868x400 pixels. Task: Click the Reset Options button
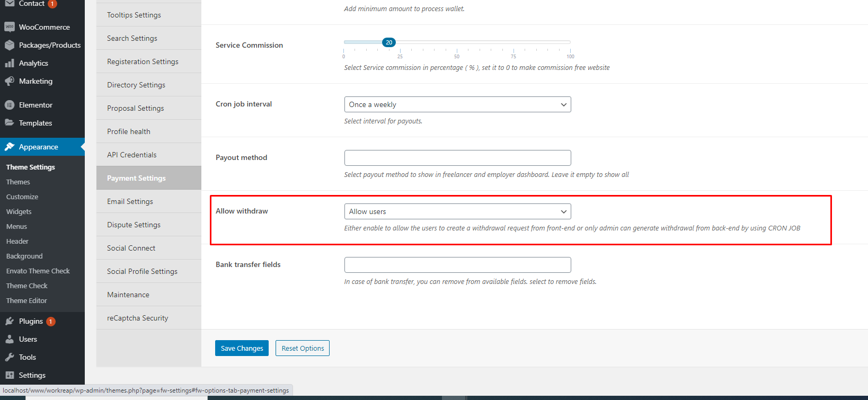click(303, 348)
